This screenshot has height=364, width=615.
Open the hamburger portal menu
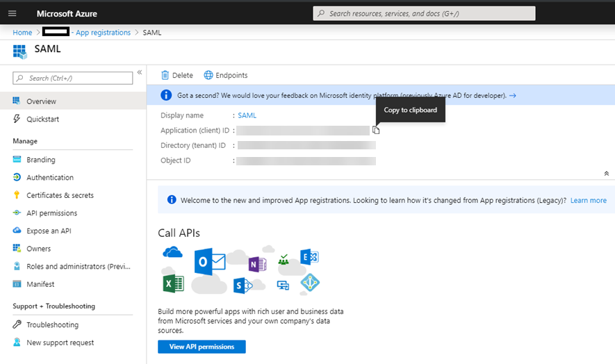[x=12, y=13]
